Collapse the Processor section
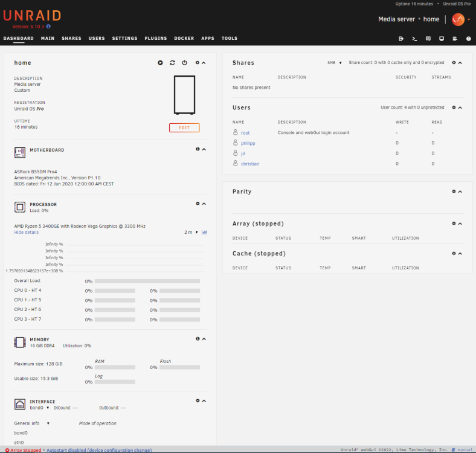This screenshot has width=476, height=453. click(x=204, y=204)
